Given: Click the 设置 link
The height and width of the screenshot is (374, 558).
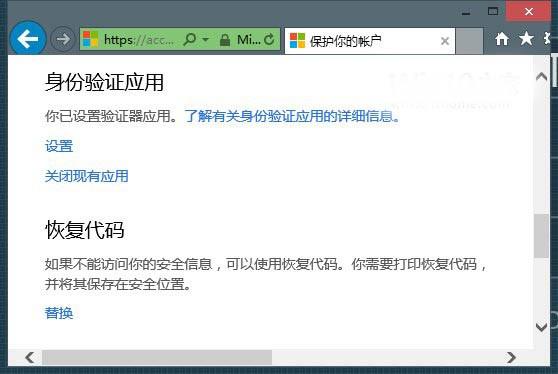Looking at the screenshot, I should coord(59,146).
